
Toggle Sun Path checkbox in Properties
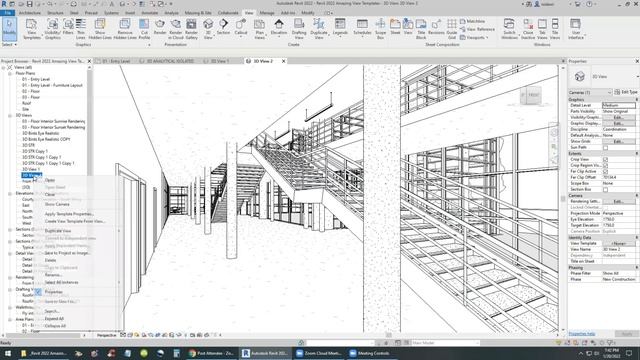pyautogui.click(x=605, y=147)
